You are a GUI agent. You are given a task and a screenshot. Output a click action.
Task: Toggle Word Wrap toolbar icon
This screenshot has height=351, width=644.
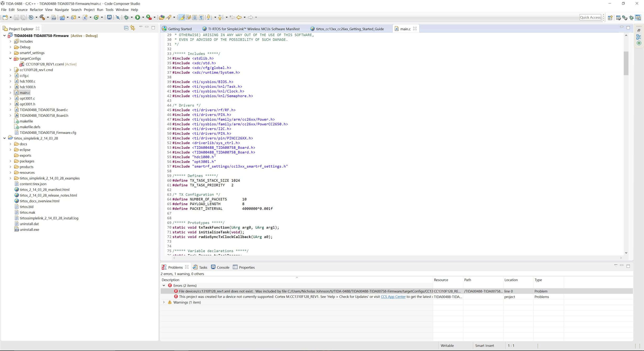[188, 17]
